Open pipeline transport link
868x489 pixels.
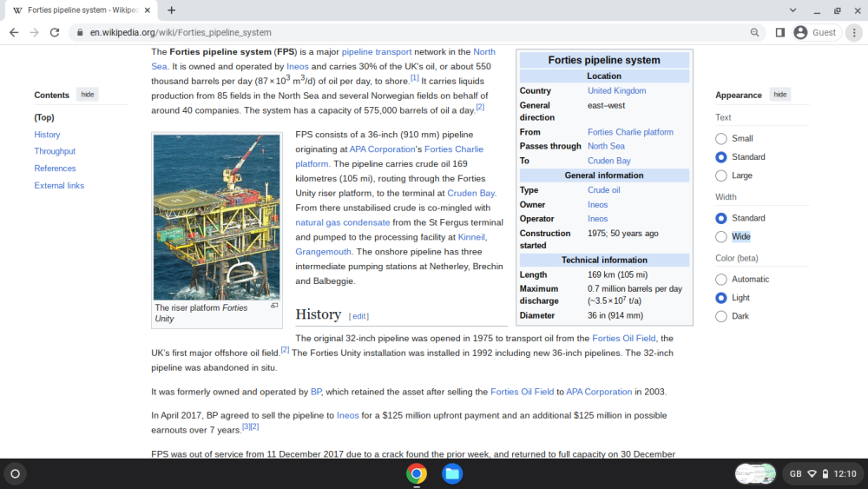pyautogui.click(x=377, y=52)
